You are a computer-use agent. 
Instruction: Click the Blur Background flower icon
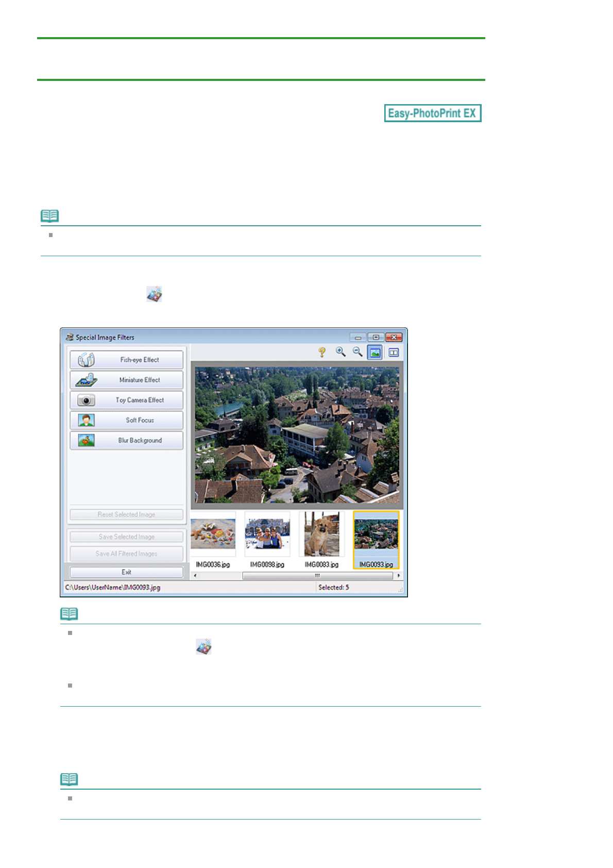86,440
